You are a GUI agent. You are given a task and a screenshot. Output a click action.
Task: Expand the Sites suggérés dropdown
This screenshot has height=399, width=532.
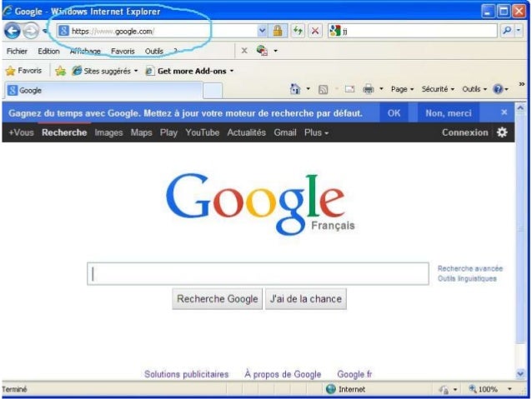pos(136,71)
